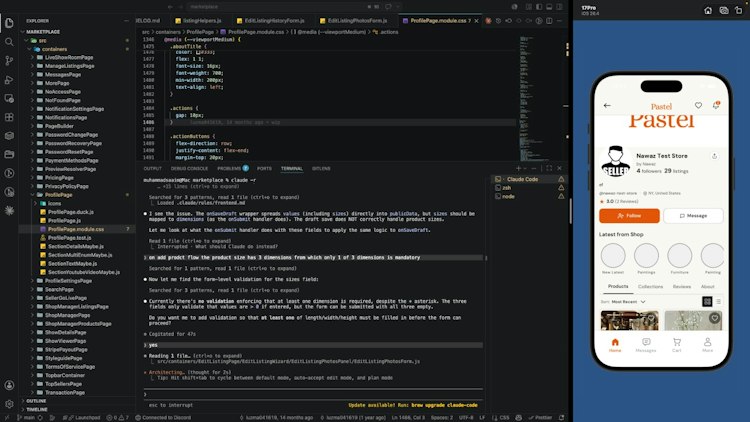Tap the Home tab in the app bottom bar
The width and height of the screenshot is (750, 422).
click(x=615, y=345)
